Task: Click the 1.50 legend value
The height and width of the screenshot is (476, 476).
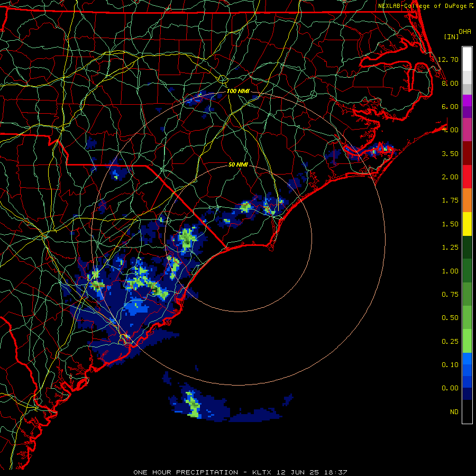Action: (x=450, y=224)
